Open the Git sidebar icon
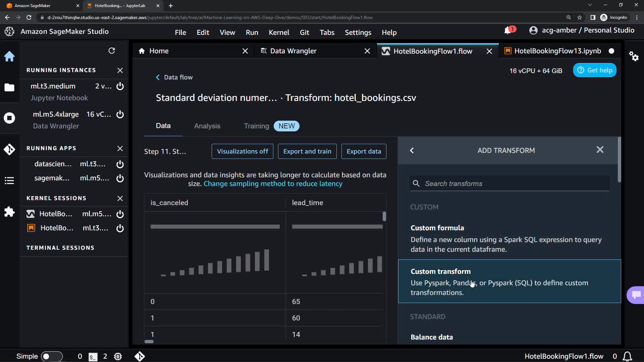The width and height of the screenshot is (644, 362). click(x=9, y=149)
